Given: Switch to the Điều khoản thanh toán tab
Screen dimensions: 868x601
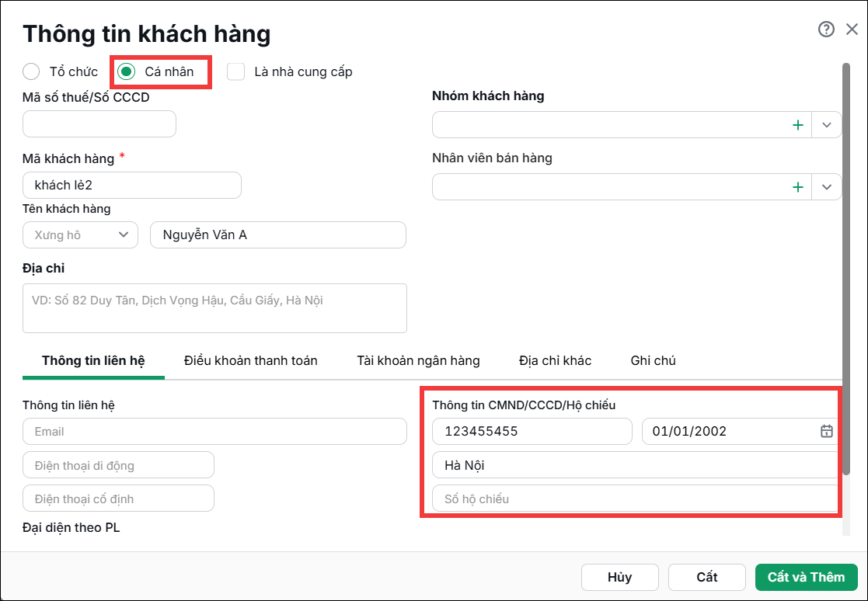Looking at the screenshot, I should coord(251,360).
